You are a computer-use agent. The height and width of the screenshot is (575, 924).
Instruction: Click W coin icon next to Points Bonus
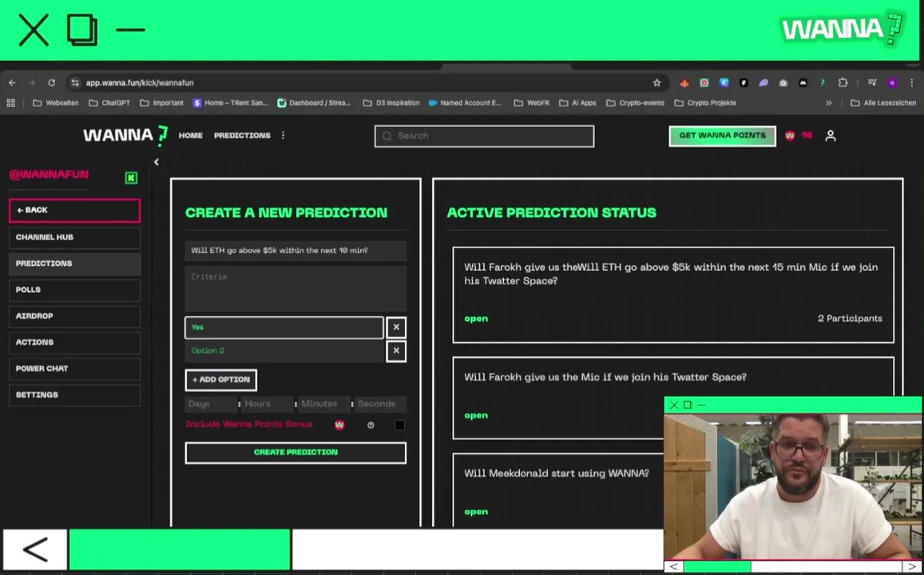tap(339, 425)
